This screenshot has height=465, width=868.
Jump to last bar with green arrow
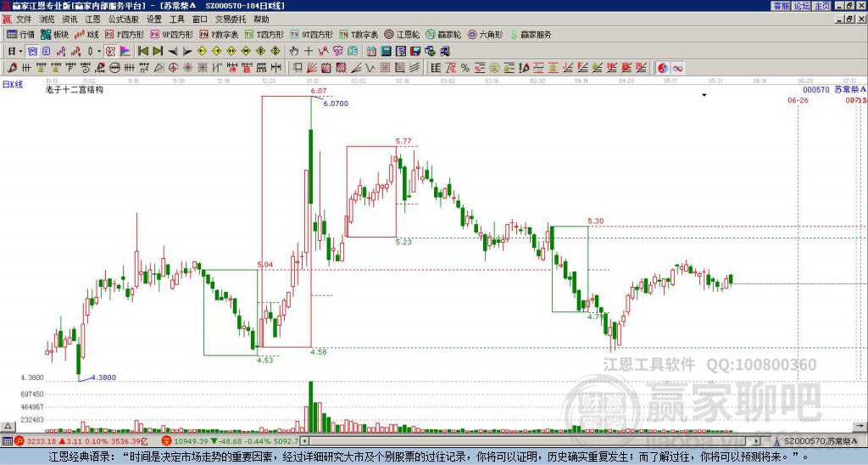(157, 51)
